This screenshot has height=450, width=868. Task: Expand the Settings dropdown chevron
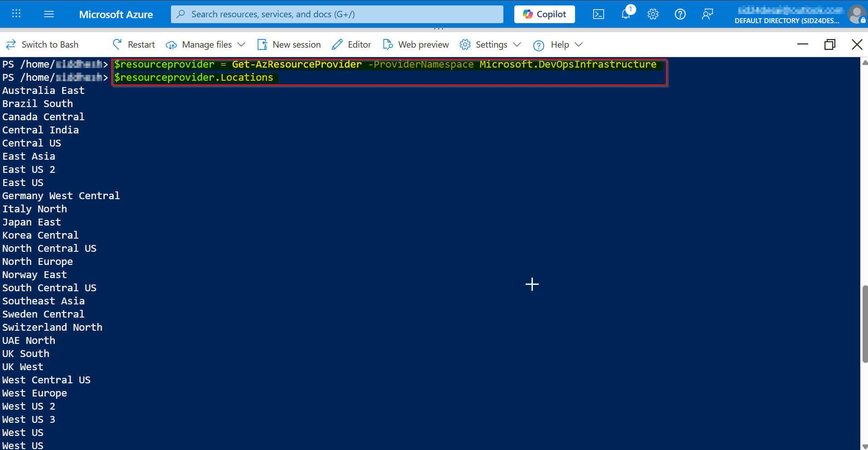(517, 44)
